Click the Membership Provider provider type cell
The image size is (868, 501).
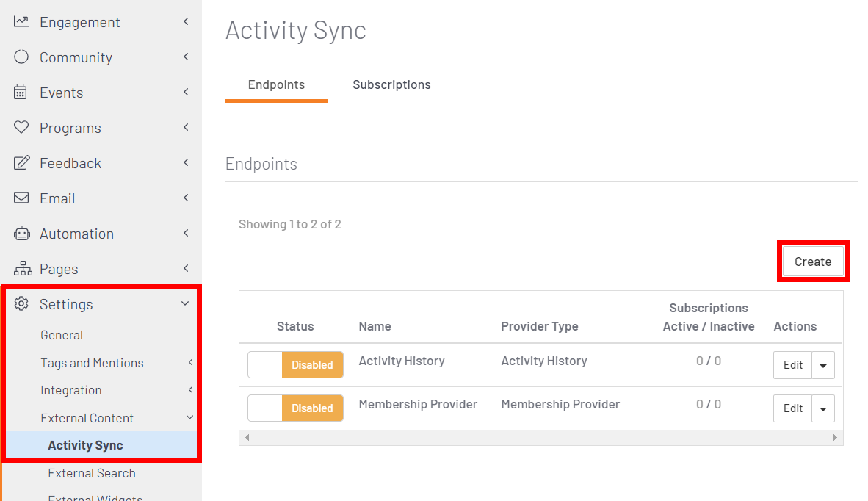click(560, 404)
